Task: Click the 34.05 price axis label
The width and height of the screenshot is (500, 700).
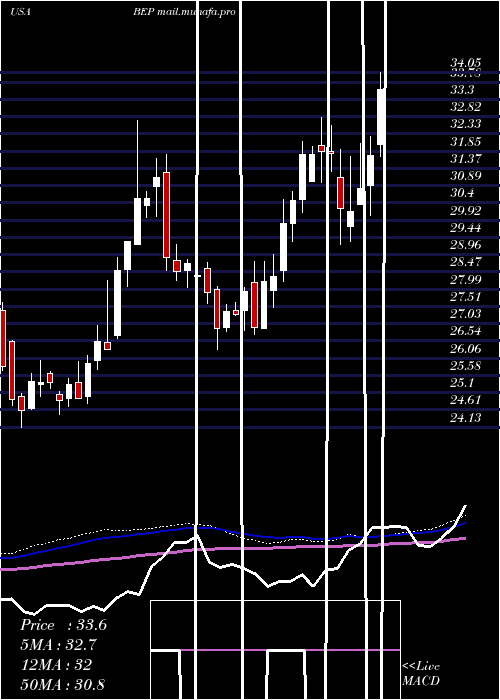Action: click(465, 63)
